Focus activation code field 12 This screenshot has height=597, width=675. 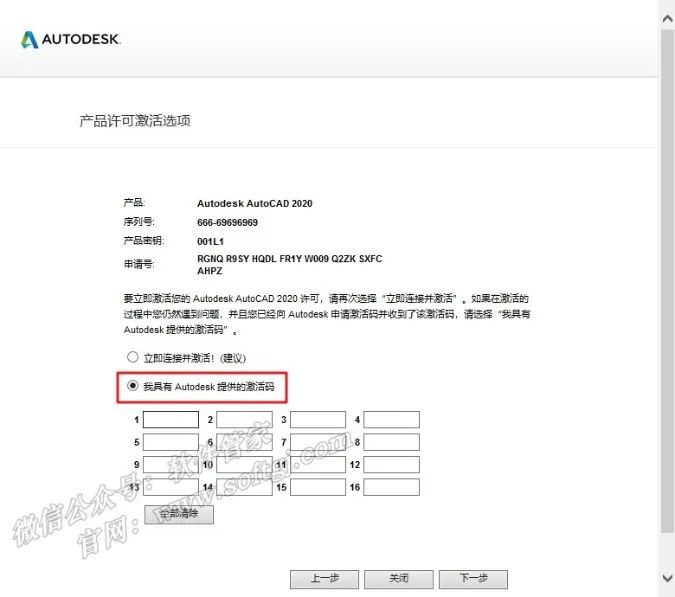(391, 465)
